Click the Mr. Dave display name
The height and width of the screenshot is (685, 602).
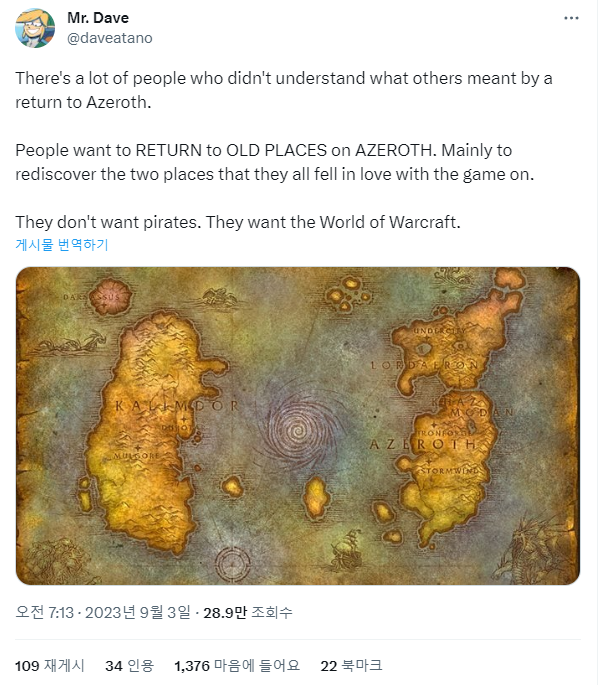point(98,18)
